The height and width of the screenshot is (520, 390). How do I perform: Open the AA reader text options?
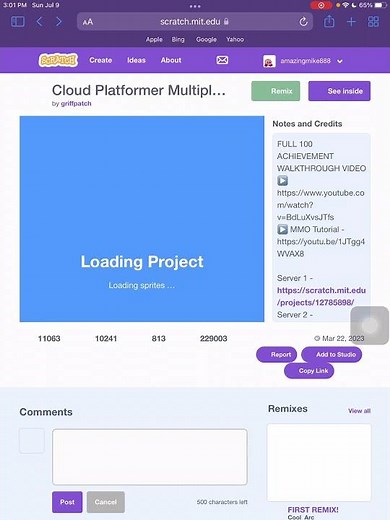click(x=88, y=22)
